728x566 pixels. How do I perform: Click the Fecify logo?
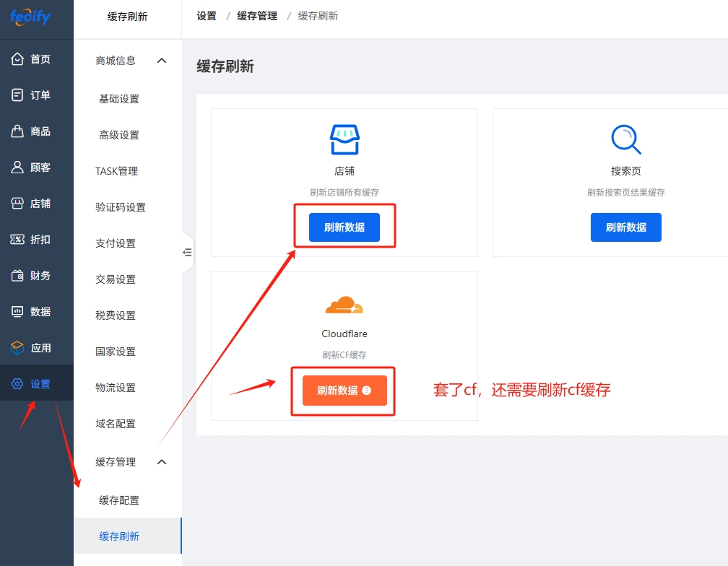pyautogui.click(x=30, y=16)
